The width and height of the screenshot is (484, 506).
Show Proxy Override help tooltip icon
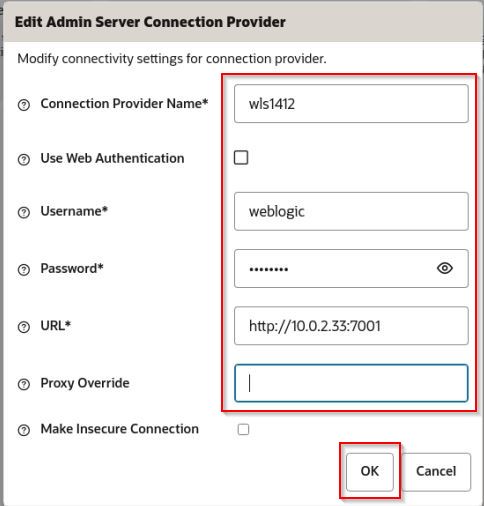[24, 384]
